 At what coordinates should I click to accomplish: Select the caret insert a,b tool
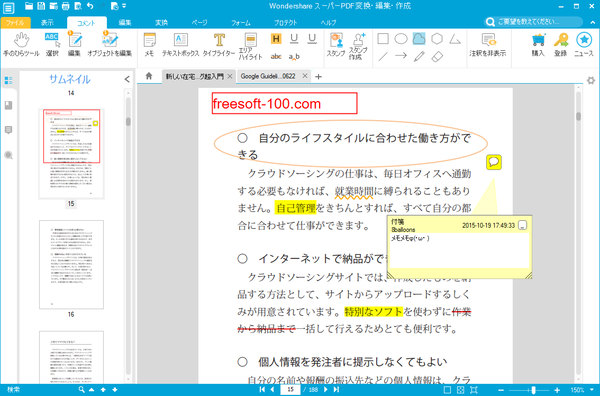[x=294, y=57]
